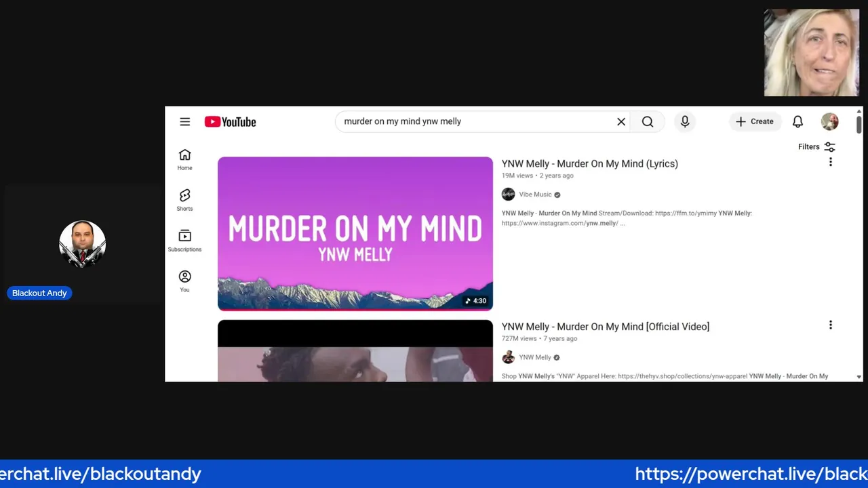The height and width of the screenshot is (488, 868).
Task: Click the '727M views • 7 years ago' text
Action: [x=540, y=339]
